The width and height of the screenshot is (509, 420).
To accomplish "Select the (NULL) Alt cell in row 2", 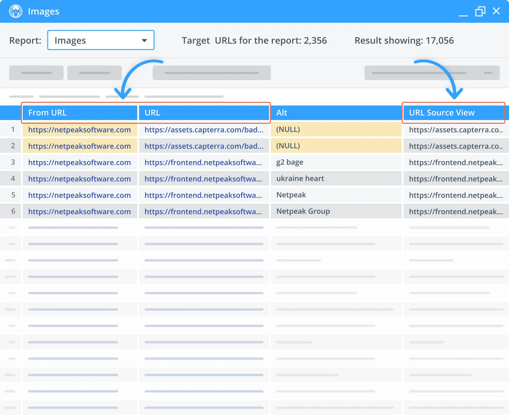I will point(336,146).
